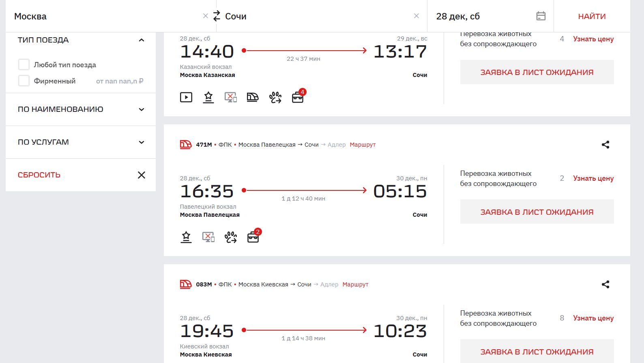Open 'Маршрут' link for train 083М
The width and height of the screenshot is (644, 363).
tap(355, 284)
